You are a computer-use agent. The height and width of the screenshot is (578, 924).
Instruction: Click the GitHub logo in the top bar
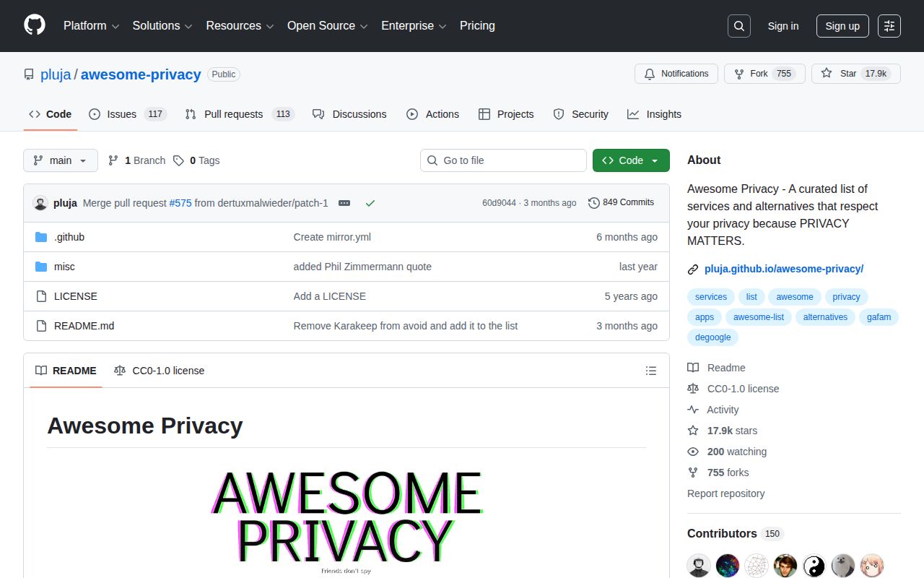[34, 26]
